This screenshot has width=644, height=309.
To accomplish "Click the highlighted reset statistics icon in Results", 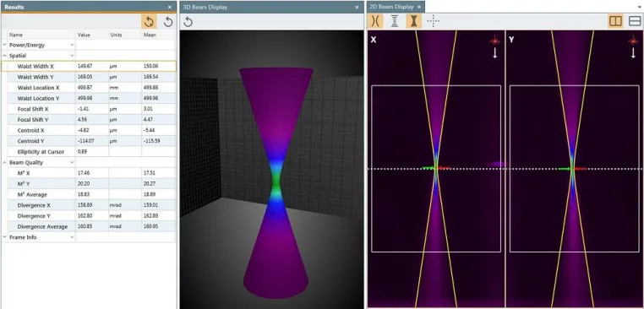I will [x=149, y=21].
